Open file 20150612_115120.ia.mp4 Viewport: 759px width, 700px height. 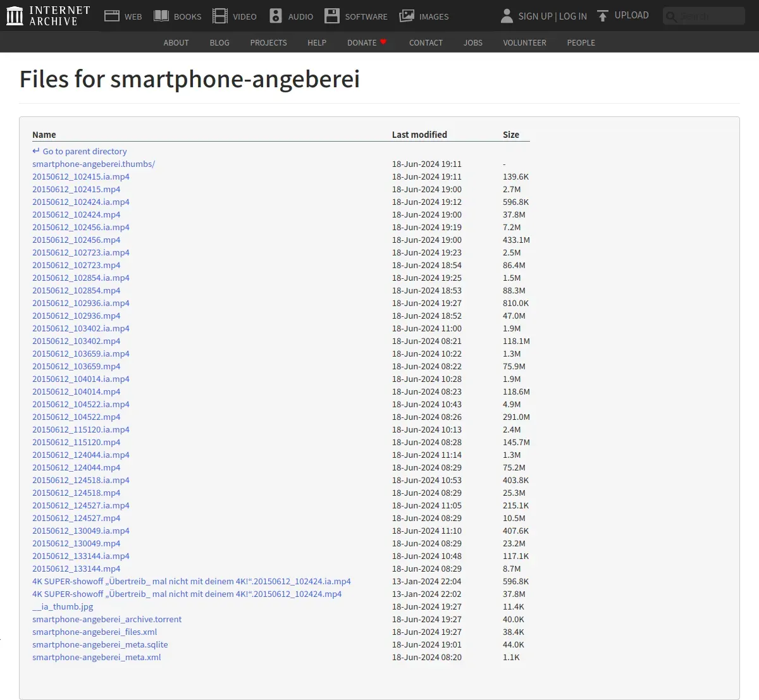click(81, 429)
